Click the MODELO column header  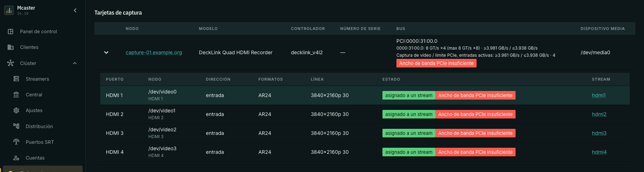coord(208,29)
